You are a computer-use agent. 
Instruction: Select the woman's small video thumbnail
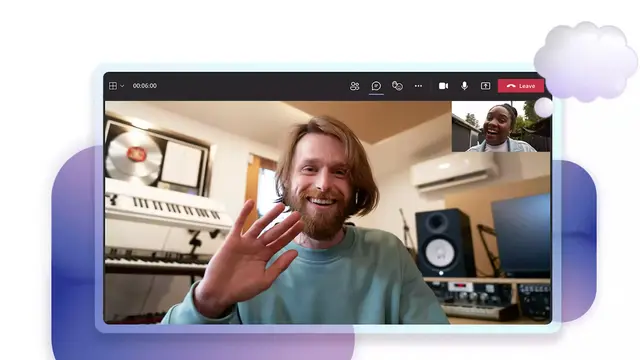501,127
